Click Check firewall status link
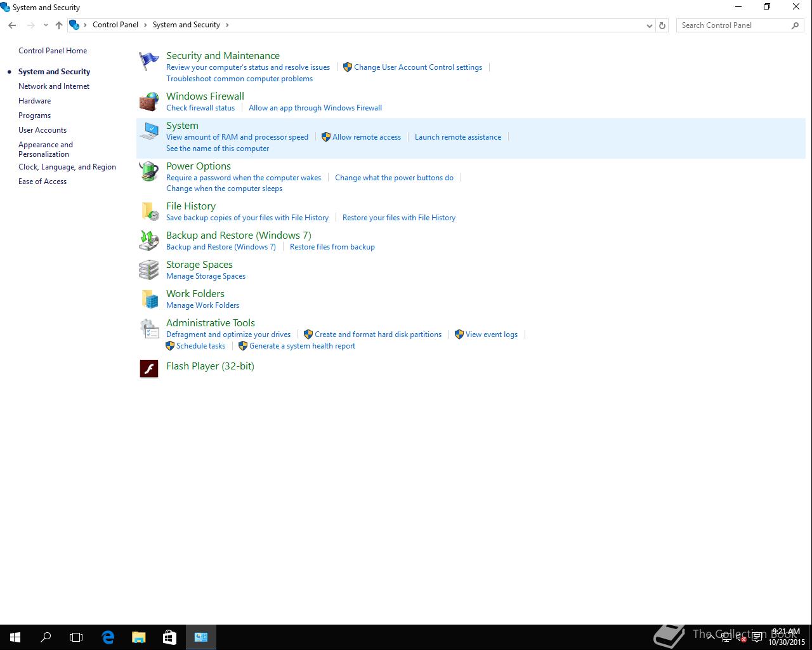Image resolution: width=812 pixels, height=650 pixels. pos(200,108)
